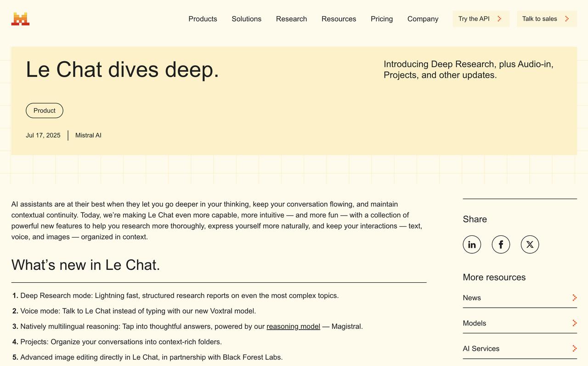The image size is (588, 366).
Task: Click the Talk to sales button
Action: [x=547, y=19]
